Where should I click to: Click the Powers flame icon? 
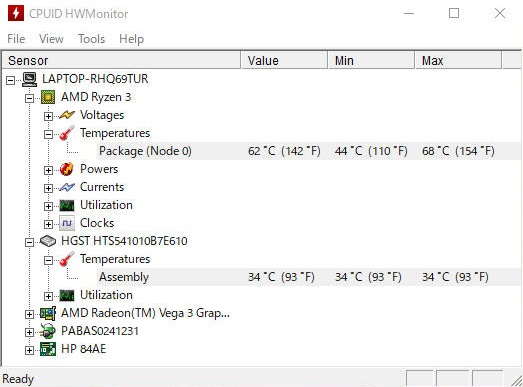pos(66,169)
